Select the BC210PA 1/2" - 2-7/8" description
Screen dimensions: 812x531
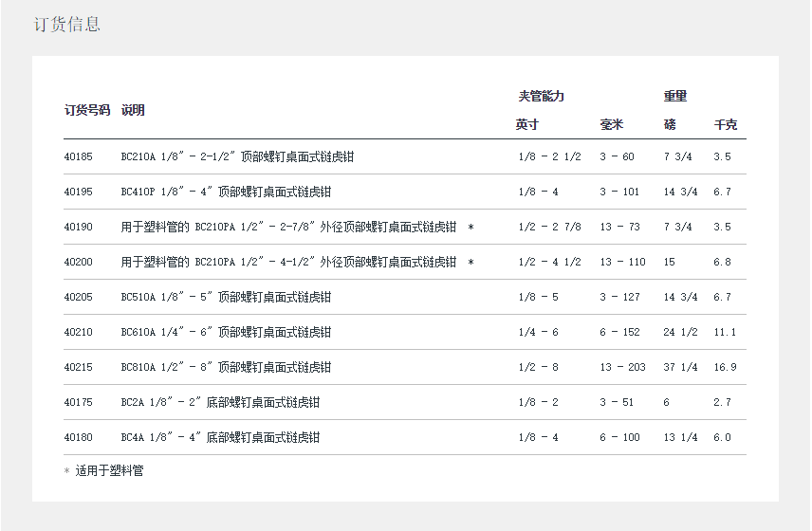pyautogui.click(x=296, y=227)
